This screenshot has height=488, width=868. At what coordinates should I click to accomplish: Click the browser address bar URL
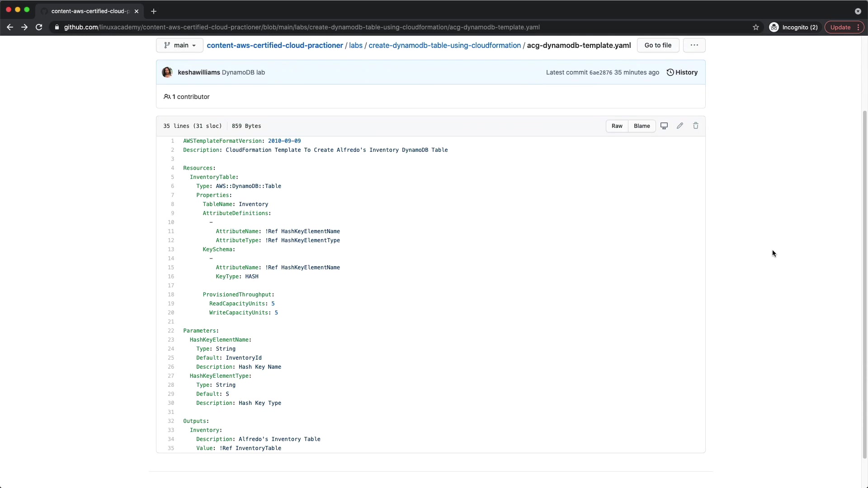coord(302,27)
